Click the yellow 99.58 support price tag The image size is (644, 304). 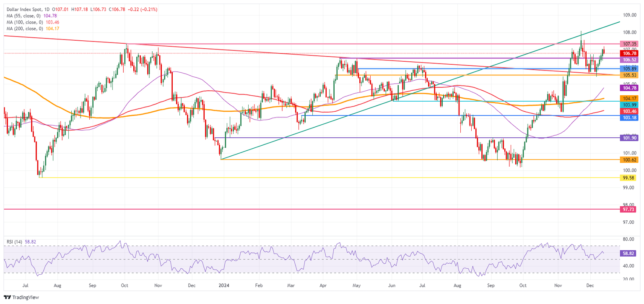pyautogui.click(x=628, y=178)
